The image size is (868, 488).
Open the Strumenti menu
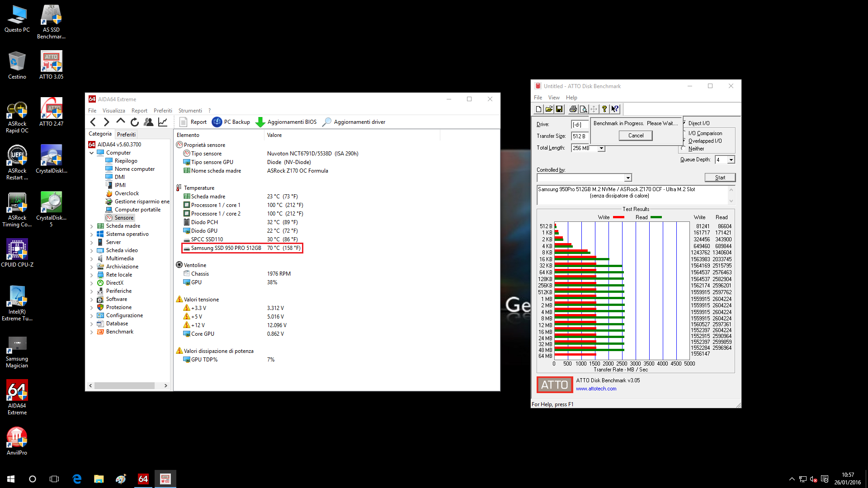190,110
